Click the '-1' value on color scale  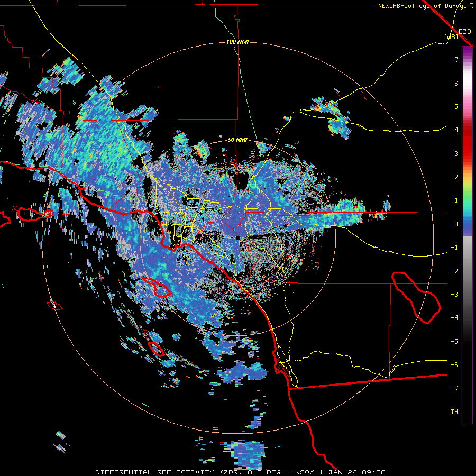coord(454,248)
